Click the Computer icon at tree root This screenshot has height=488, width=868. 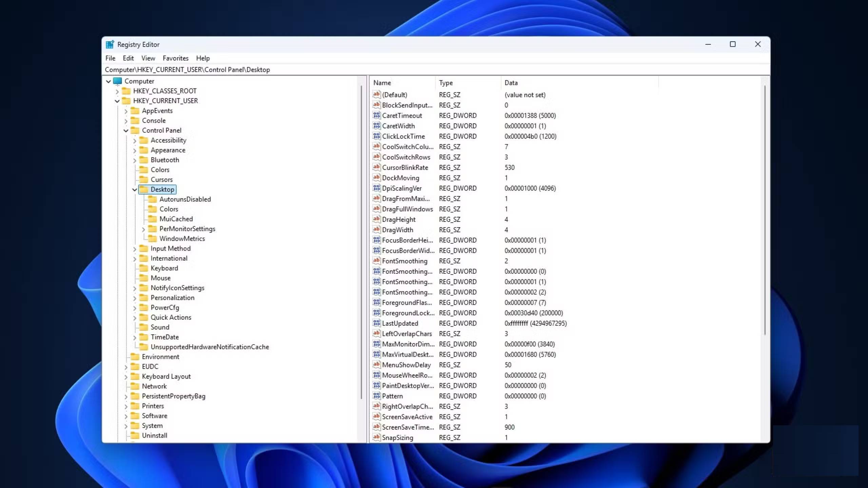(x=117, y=81)
